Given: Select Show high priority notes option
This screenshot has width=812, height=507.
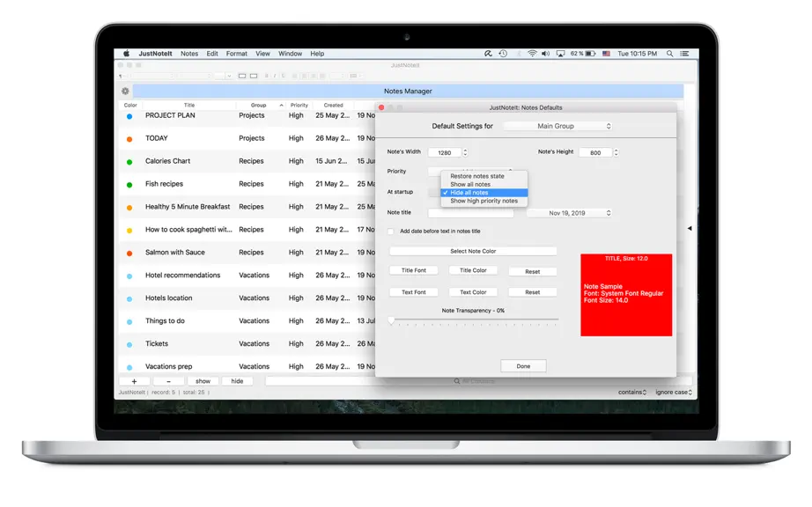Looking at the screenshot, I should pos(484,201).
